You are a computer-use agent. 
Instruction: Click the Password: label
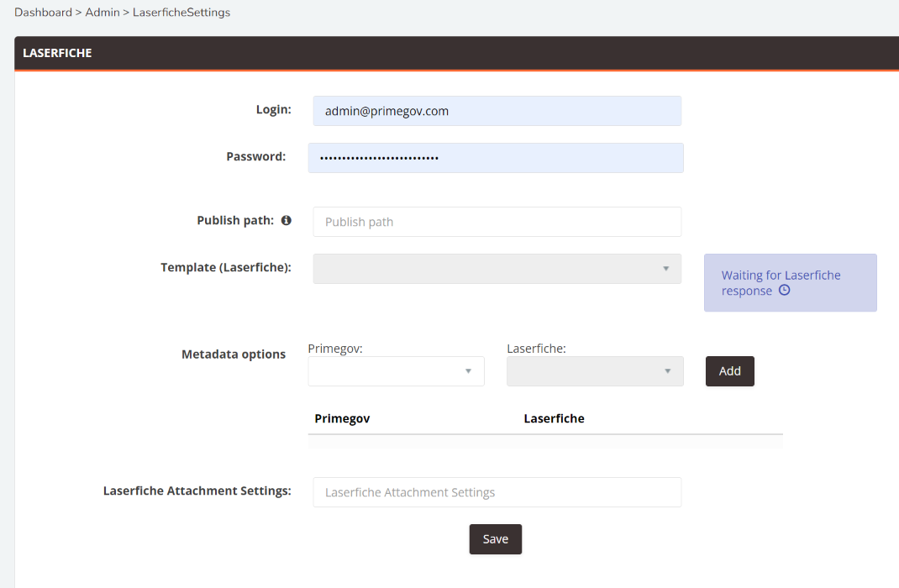click(x=255, y=156)
